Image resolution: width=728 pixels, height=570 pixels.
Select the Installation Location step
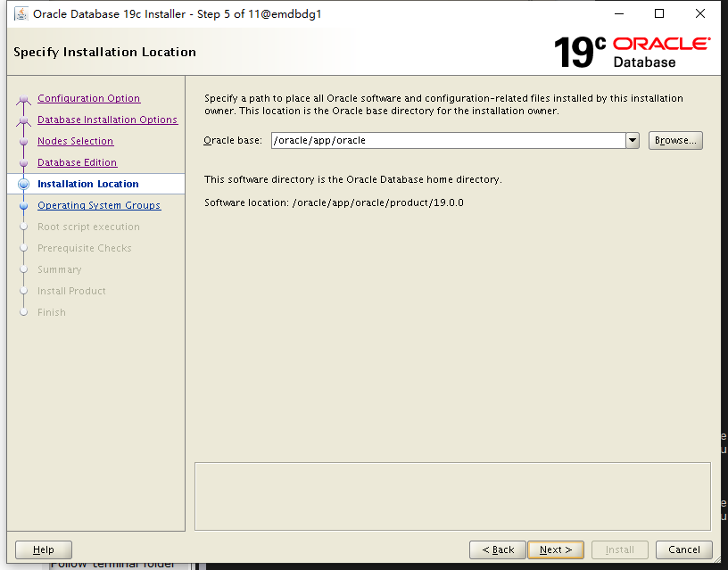[x=87, y=184]
